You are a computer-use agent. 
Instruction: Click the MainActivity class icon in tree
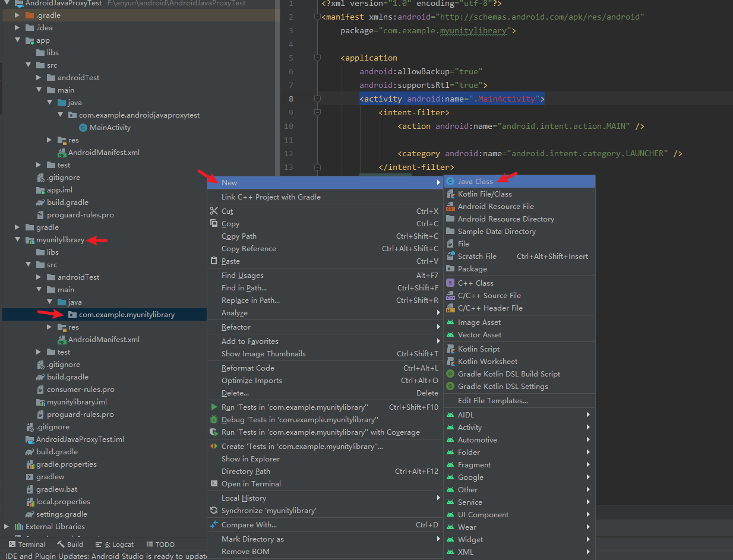(83, 128)
